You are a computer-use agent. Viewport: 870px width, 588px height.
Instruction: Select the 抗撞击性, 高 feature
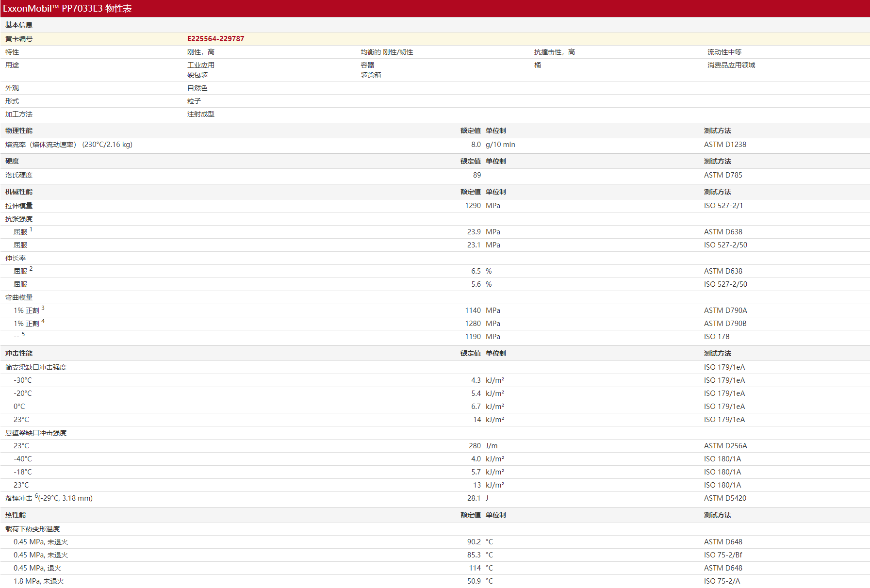point(555,52)
